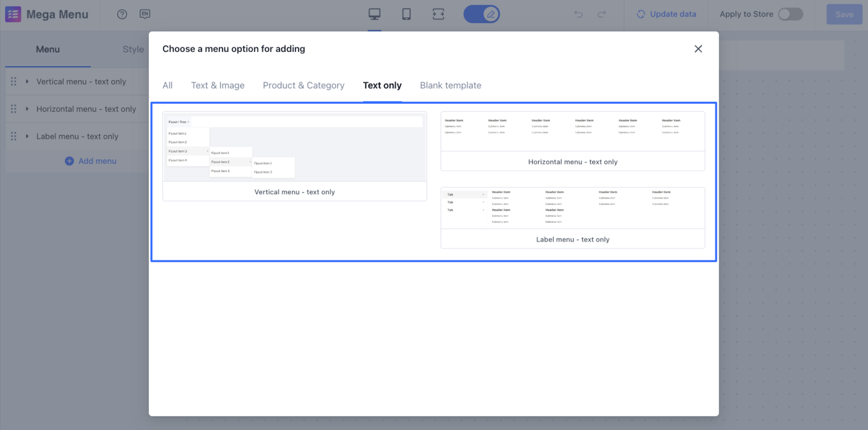Click the Add menu link
This screenshot has height=430, width=868.
pyautogui.click(x=91, y=161)
